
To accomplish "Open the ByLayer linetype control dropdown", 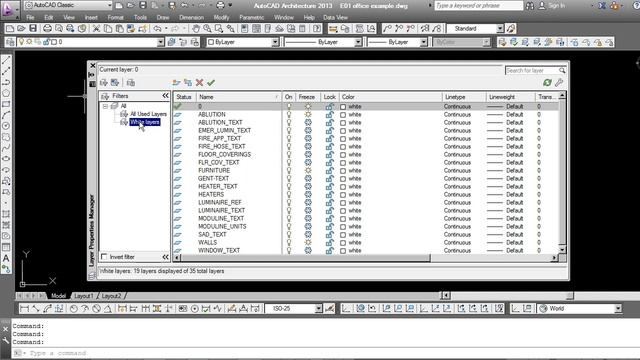I will (358, 42).
